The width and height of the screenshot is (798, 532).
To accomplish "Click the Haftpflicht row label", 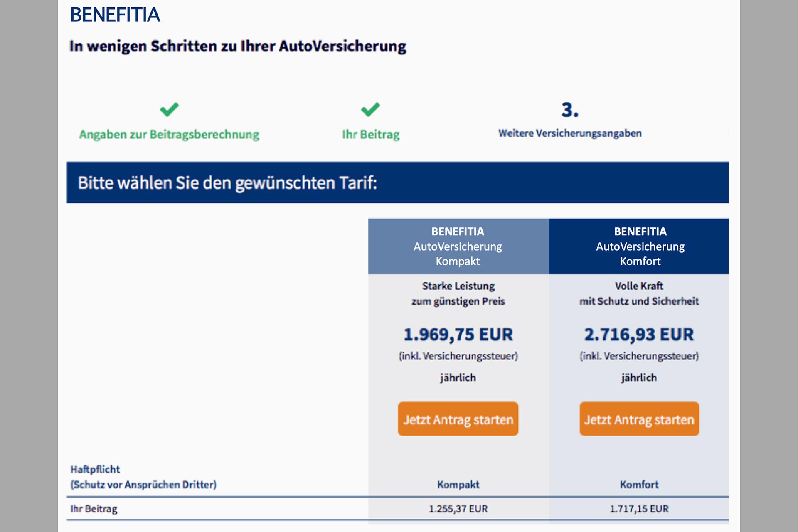I will (96, 470).
